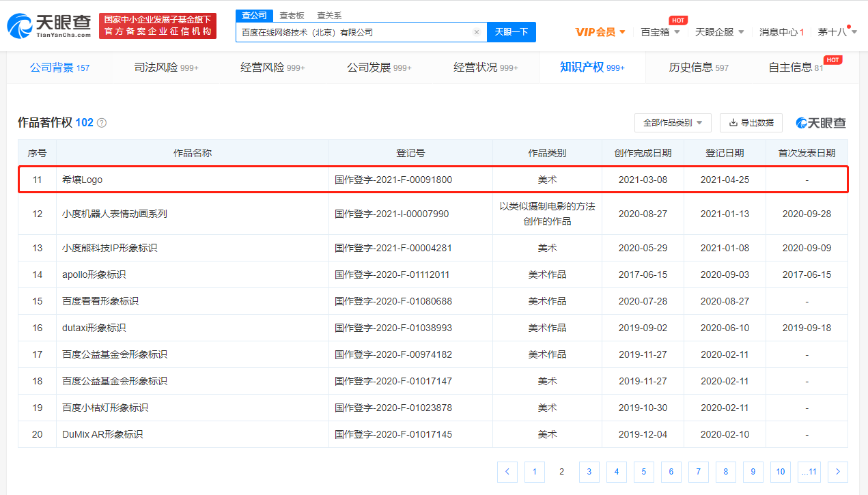Open the 自主信息 section tab
This screenshot has width=868, height=495.
click(x=796, y=68)
